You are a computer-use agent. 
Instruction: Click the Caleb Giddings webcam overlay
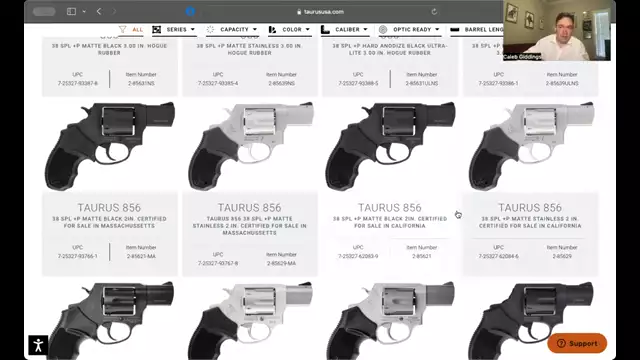click(x=557, y=30)
